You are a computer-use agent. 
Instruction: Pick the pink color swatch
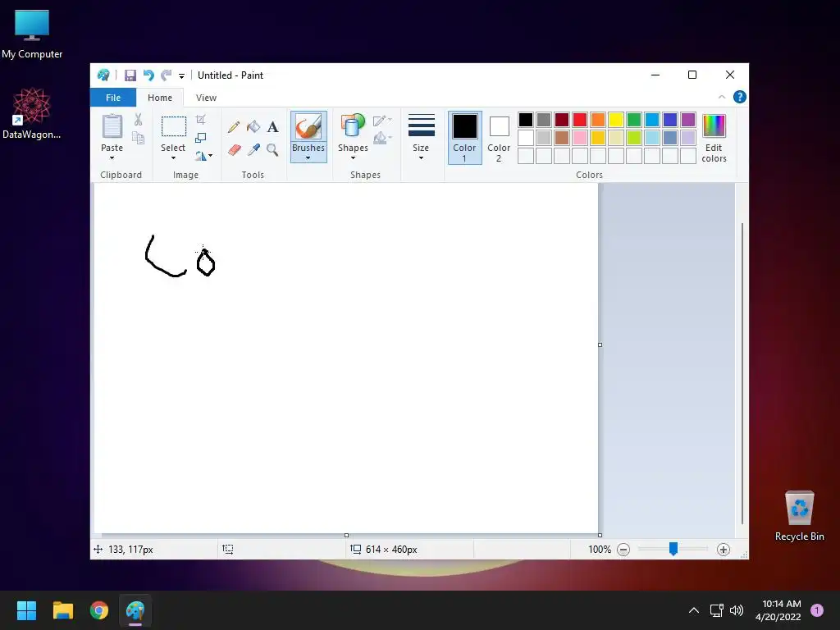point(580,138)
